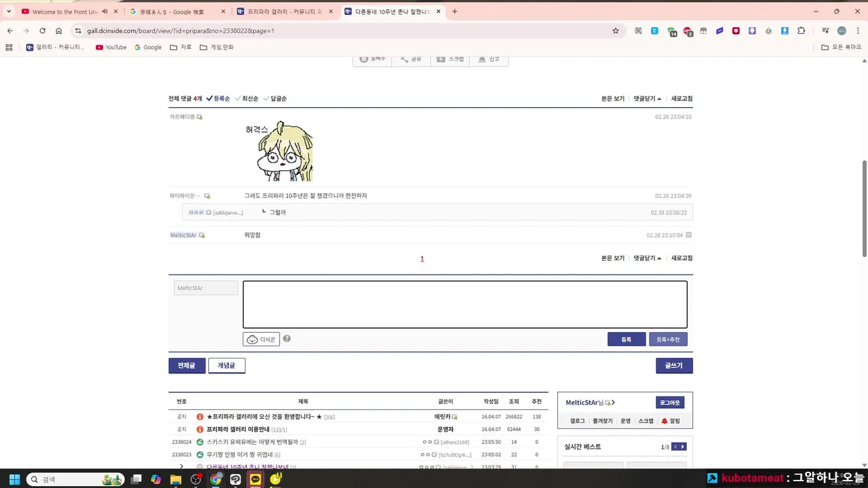The image size is (868, 488).
Task: Click the top 새로고침 comments link
Action: tap(682, 98)
